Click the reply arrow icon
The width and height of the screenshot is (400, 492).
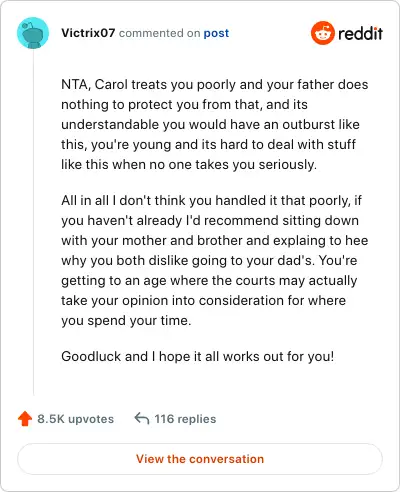(x=142, y=418)
